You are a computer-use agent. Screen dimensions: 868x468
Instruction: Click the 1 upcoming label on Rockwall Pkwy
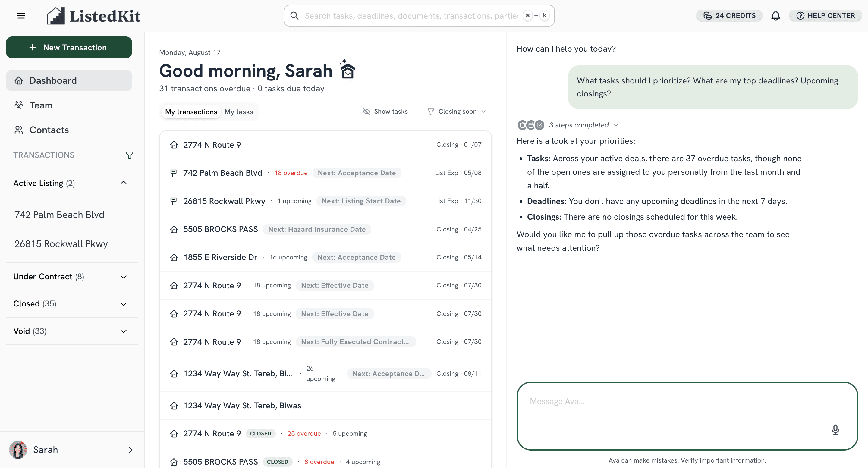tap(294, 201)
